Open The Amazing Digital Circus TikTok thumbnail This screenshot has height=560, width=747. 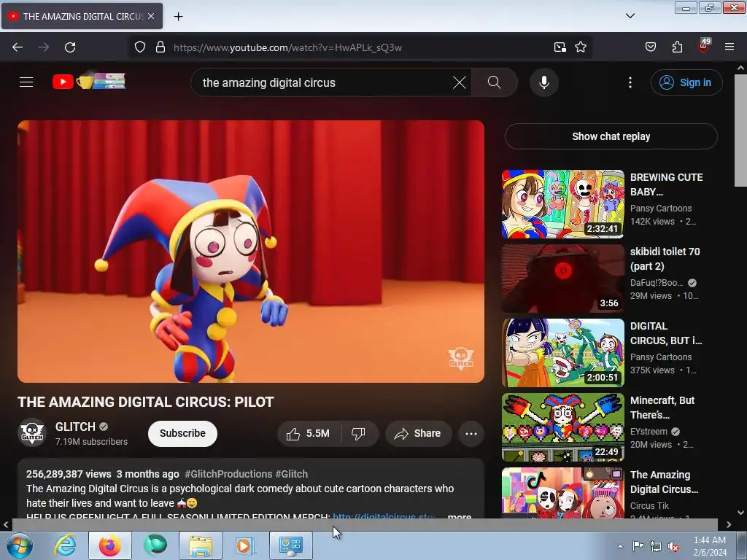[562, 493]
